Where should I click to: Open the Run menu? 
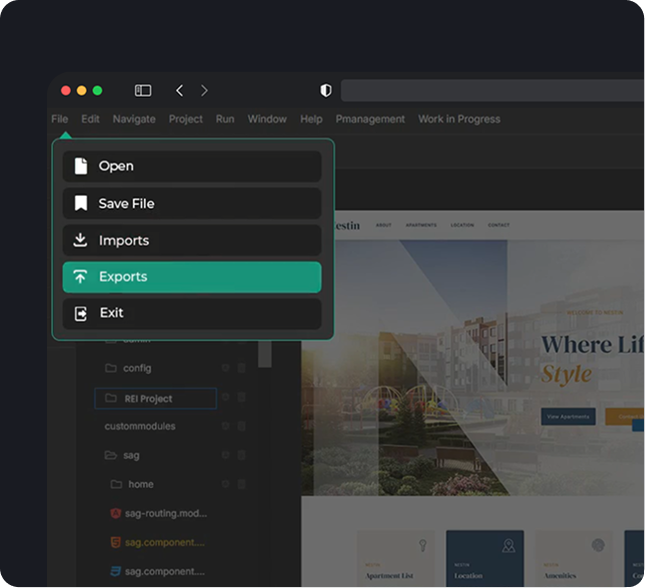[225, 119]
